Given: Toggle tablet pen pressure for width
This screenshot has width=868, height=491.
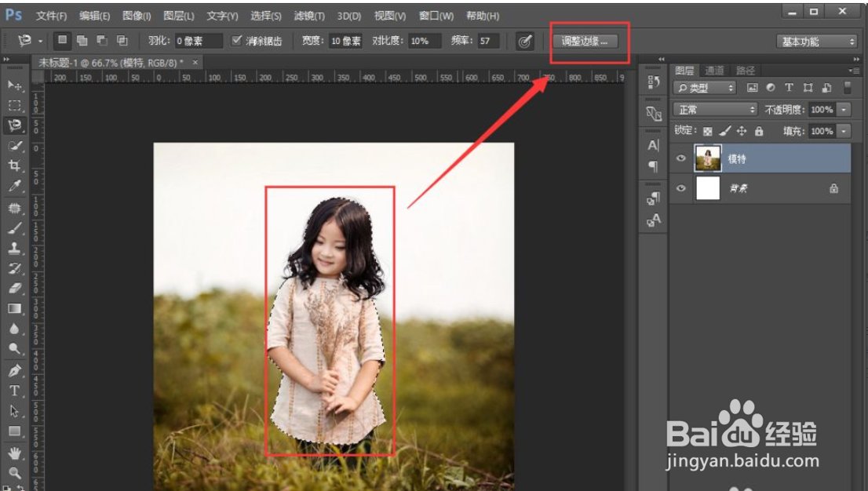Looking at the screenshot, I should tap(525, 41).
